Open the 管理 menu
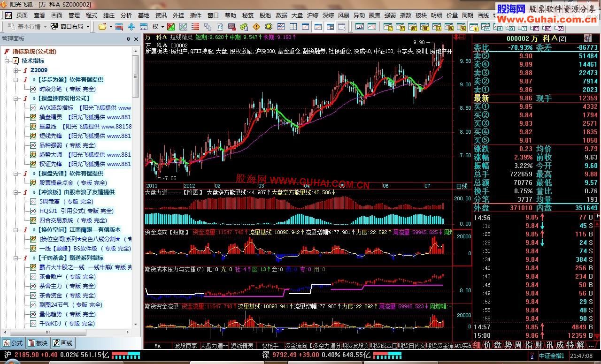601x364 pixels. pos(74,15)
